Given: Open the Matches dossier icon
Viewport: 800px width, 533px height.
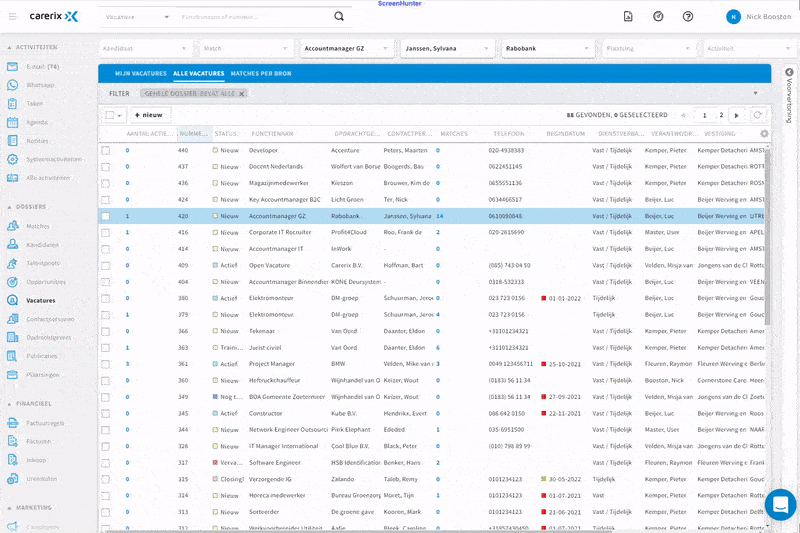Looking at the screenshot, I should pyautogui.click(x=12, y=226).
